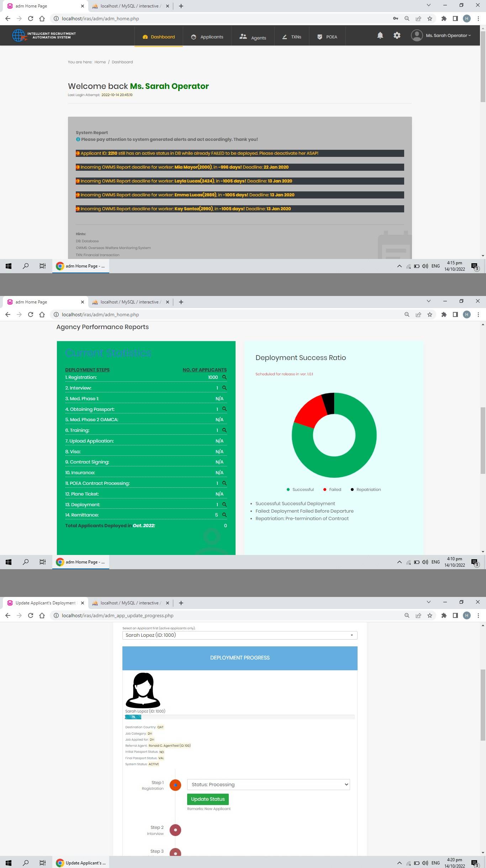The width and height of the screenshot is (486, 868).
Task: Toggle the Repatriation series in chart legend
Action: [365, 489]
